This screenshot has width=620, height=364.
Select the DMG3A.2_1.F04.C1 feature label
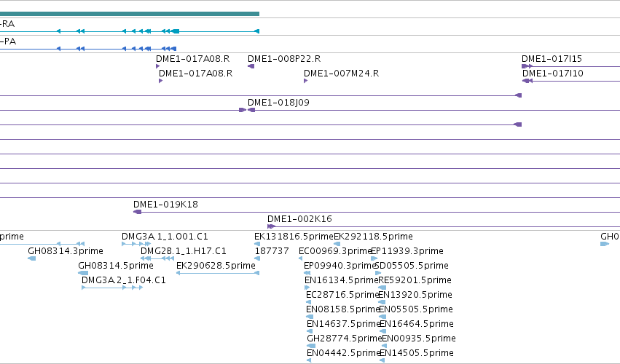click(123, 280)
